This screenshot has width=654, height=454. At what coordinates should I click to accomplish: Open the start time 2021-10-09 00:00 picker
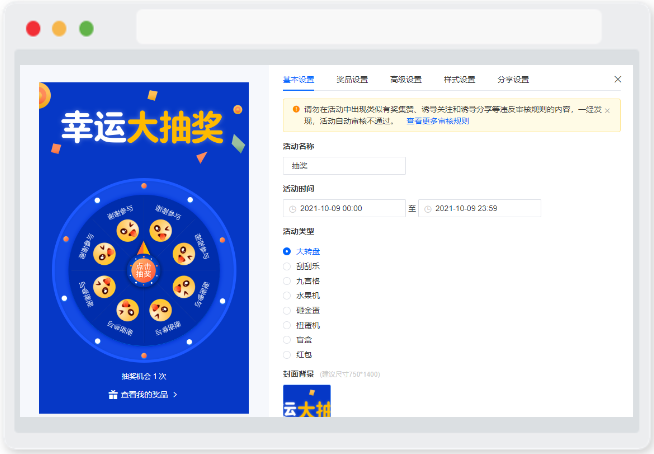pyautogui.click(x=344, y=208)
